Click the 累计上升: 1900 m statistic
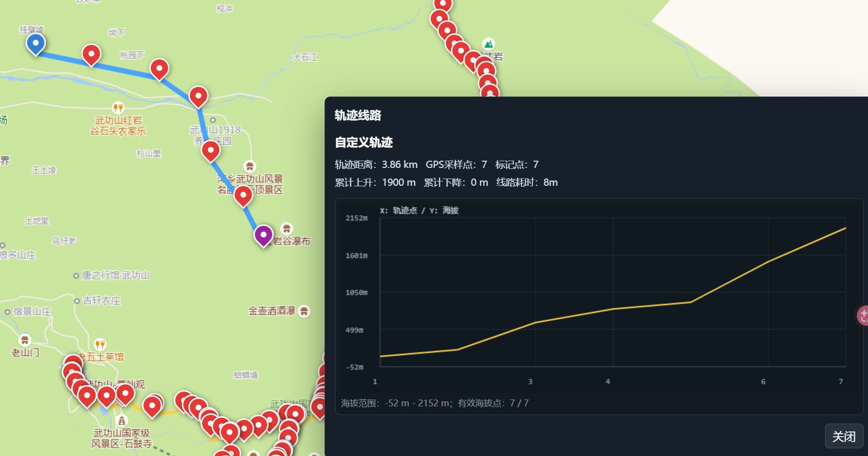The height and width of the screenshot is (456, 868). pos(375,182)
